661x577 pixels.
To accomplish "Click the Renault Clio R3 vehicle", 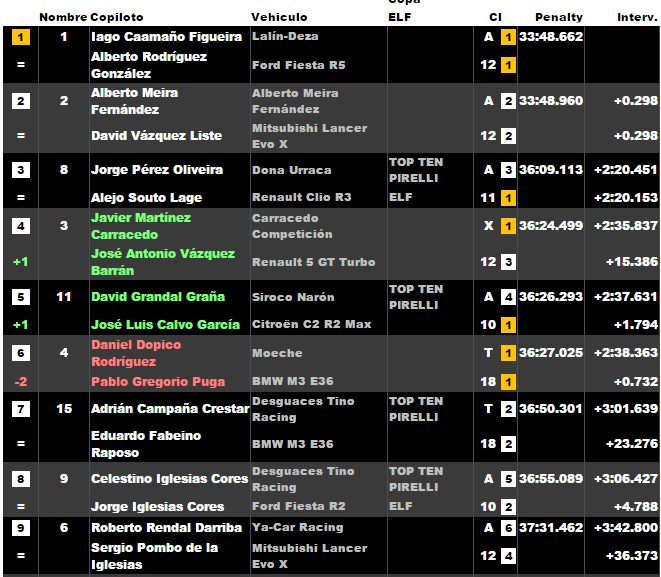I will (x=301, y=197).
